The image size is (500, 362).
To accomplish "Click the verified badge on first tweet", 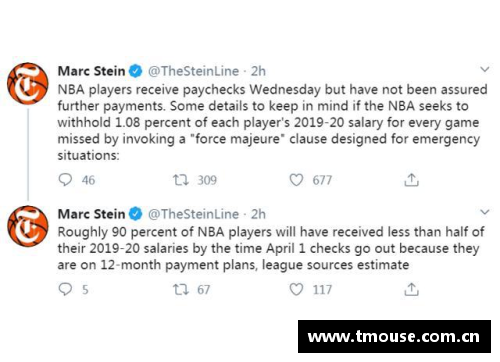I will [x=136, y=71].
